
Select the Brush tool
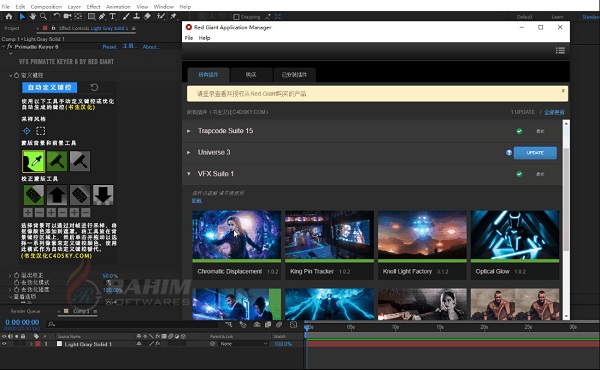[x=126, y=16]
